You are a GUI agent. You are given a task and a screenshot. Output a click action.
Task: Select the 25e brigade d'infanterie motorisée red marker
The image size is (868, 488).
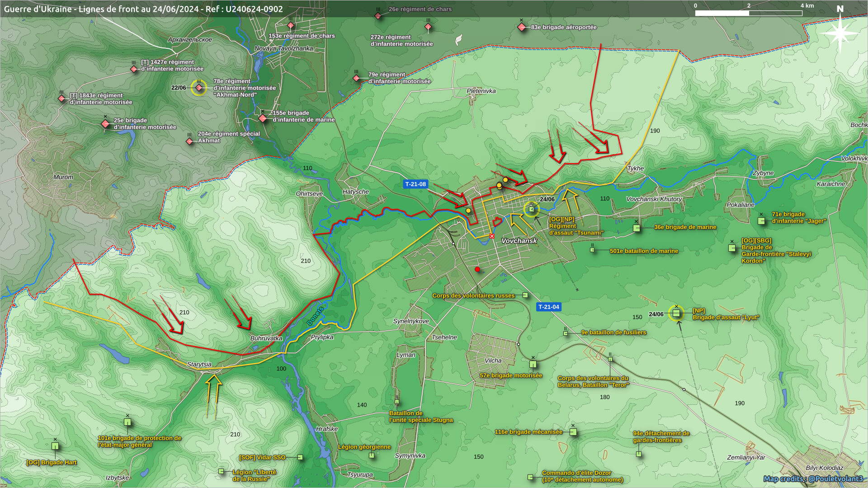(105, 124)
